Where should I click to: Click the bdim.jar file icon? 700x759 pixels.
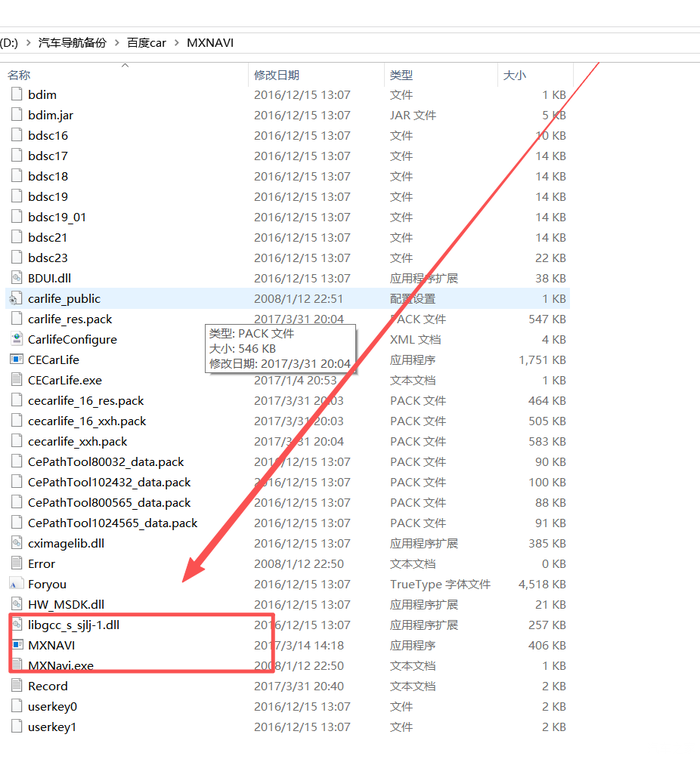pos(16,115)
